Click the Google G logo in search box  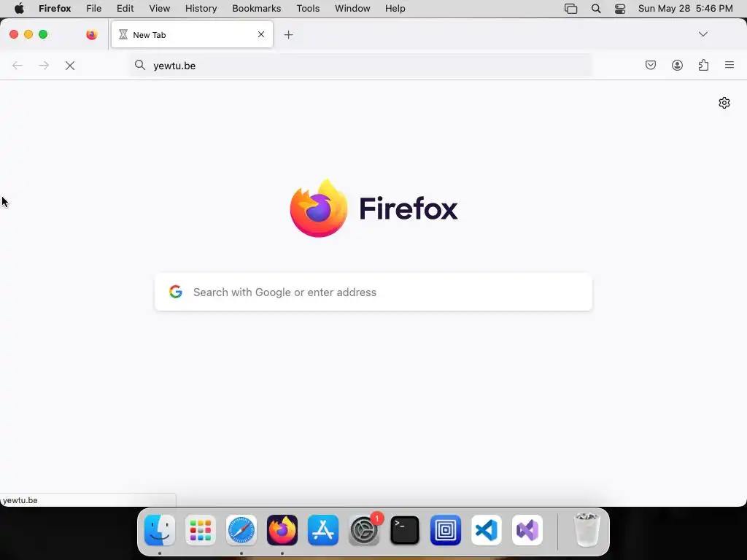176,292
